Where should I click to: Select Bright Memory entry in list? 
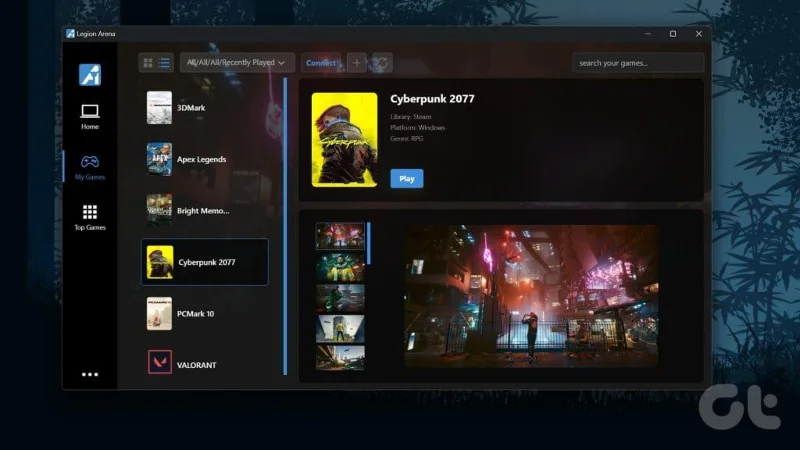pyautogui.click(x=205, y=211)
